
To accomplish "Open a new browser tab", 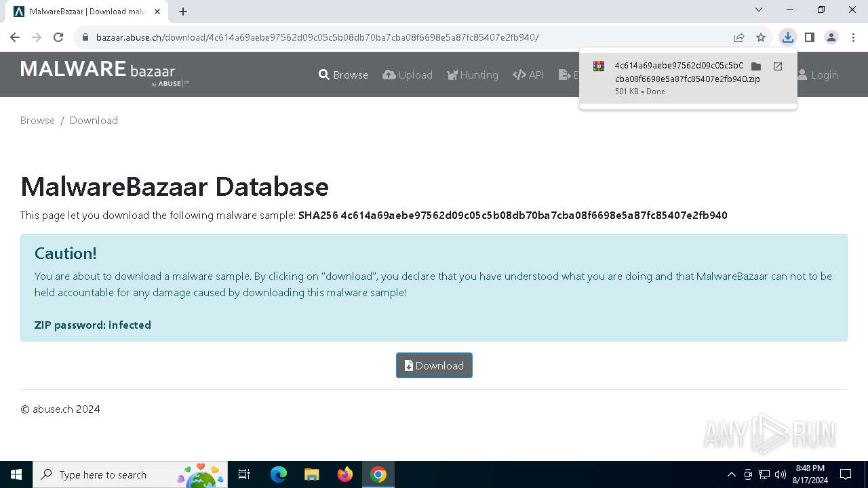I will pyautogui.click(x=183, y=12).
